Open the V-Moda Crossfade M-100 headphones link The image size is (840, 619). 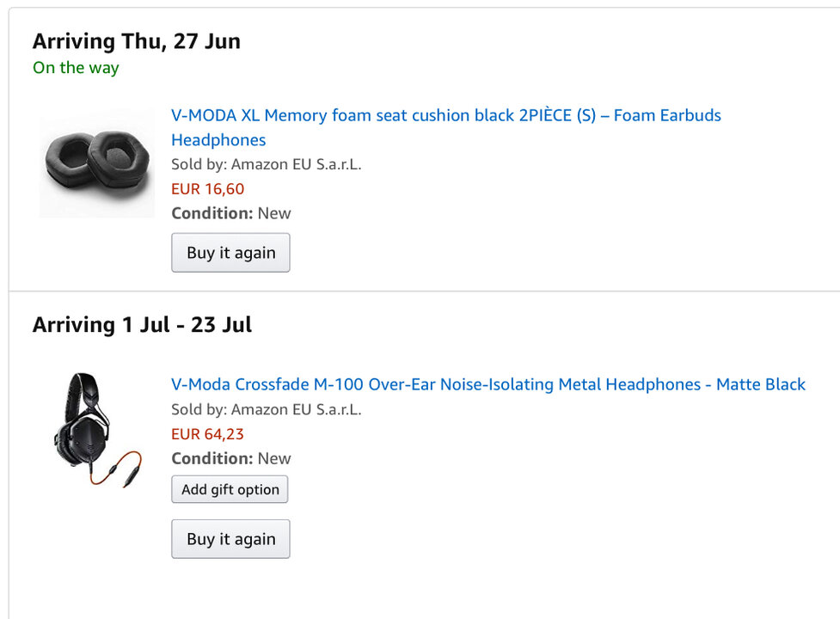click(x=487, y=384)
